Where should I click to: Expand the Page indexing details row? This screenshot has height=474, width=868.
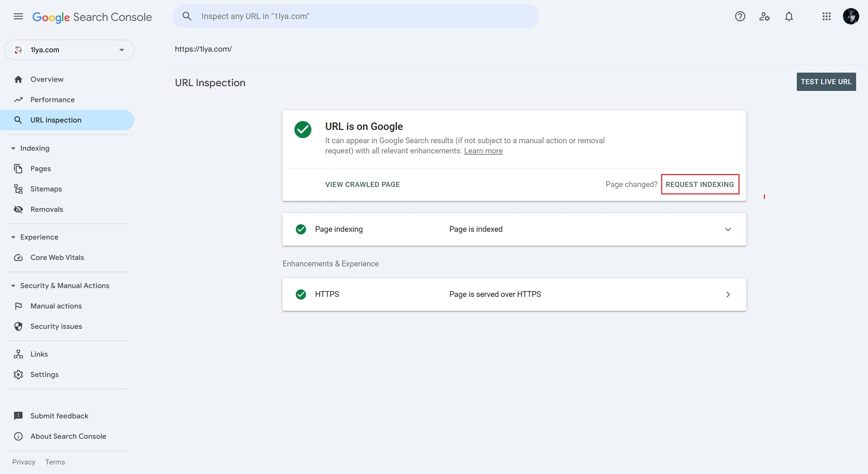point(728,229)
